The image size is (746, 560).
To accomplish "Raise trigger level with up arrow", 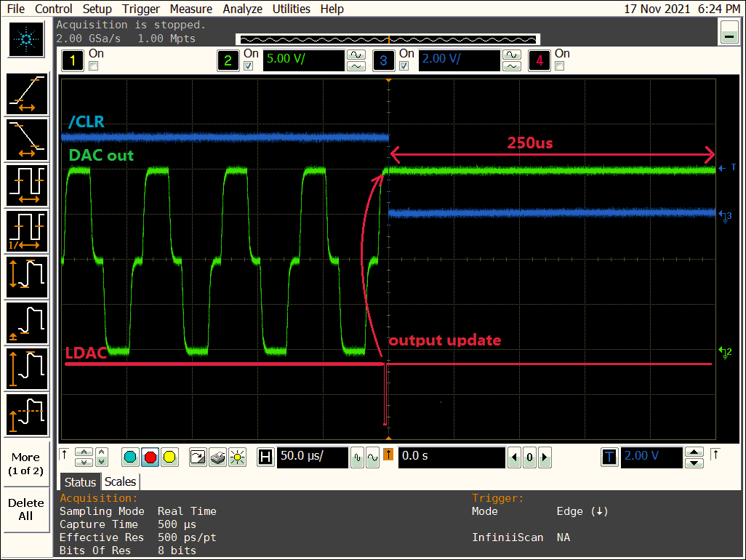I will point(694,452).
